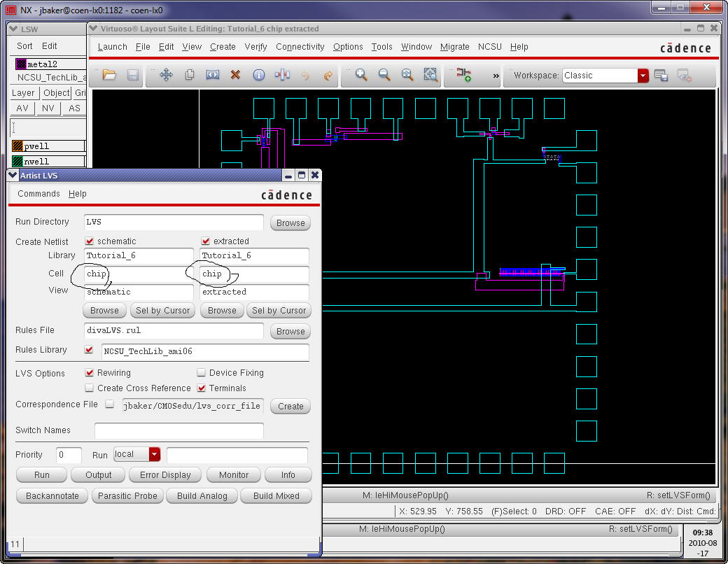This screenshot has width=728, height=564.
Task: Uncheck the Rewiring option
Action: 90,373
